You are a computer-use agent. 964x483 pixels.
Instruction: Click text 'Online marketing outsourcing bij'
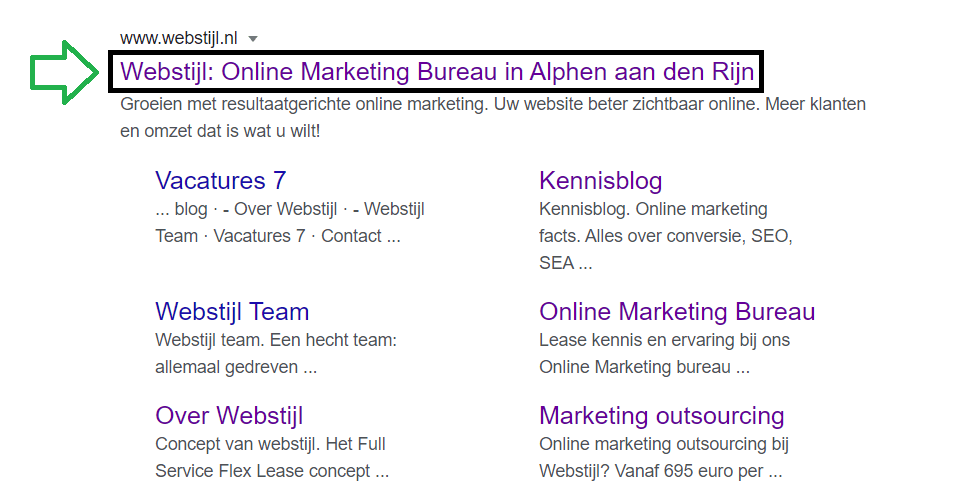(x=664, y=444)
